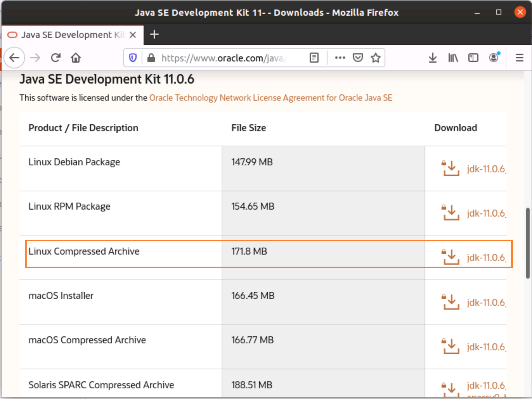The height and width of the screenshot is (399, 532).
Task: Open jdk-11.0.6 link for Linux Compressed Archive
Action: coord(486,257)
